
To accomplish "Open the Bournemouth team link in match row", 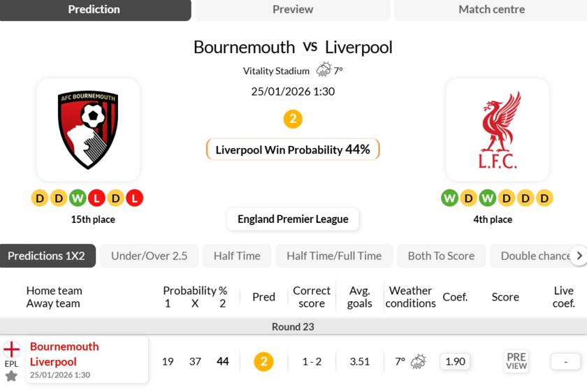I will [x=64, y=347].
